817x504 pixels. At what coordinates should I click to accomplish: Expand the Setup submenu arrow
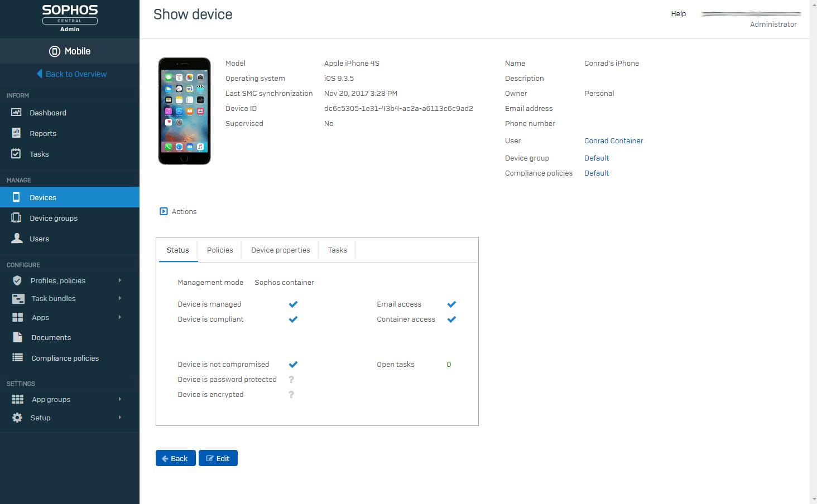[119, 418]
